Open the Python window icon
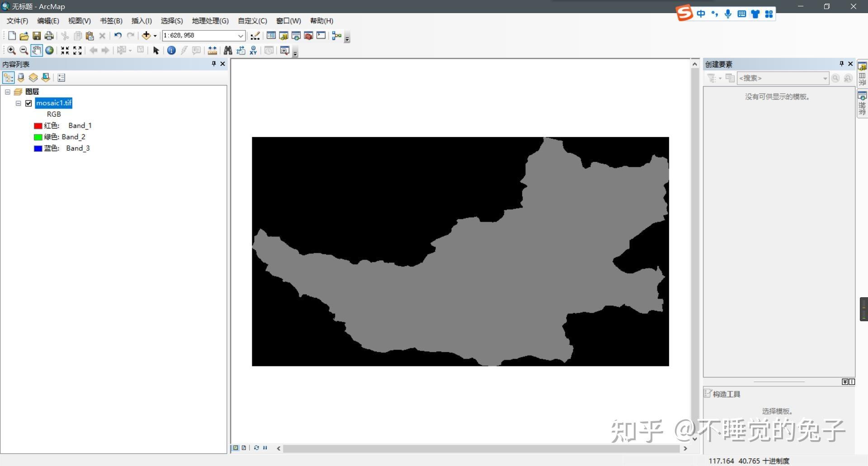Screen dimensions: 868x466 point(321,36)
